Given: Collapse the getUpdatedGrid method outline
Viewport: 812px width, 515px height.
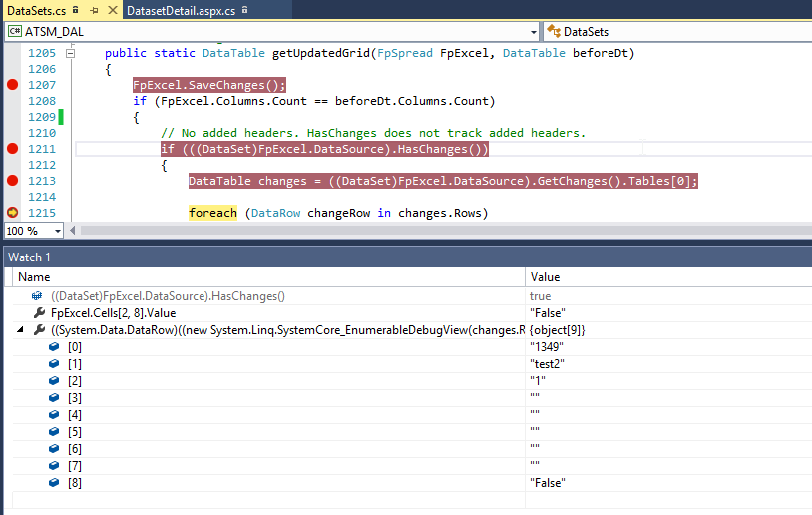Looking at the screenshot, I should pos(71,53).
